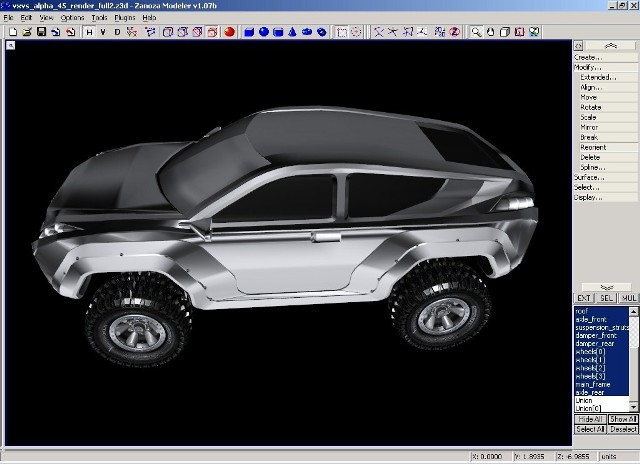Screen dimensions: 640x464
Task: Click the New file icon
Action: click(x=11, y=32)
